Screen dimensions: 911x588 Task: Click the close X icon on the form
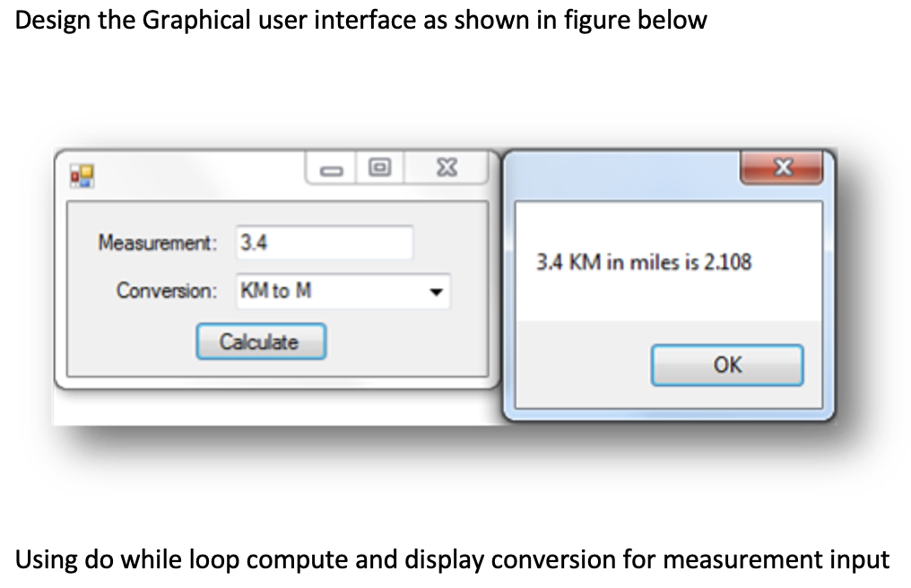(x=446, y=168)
